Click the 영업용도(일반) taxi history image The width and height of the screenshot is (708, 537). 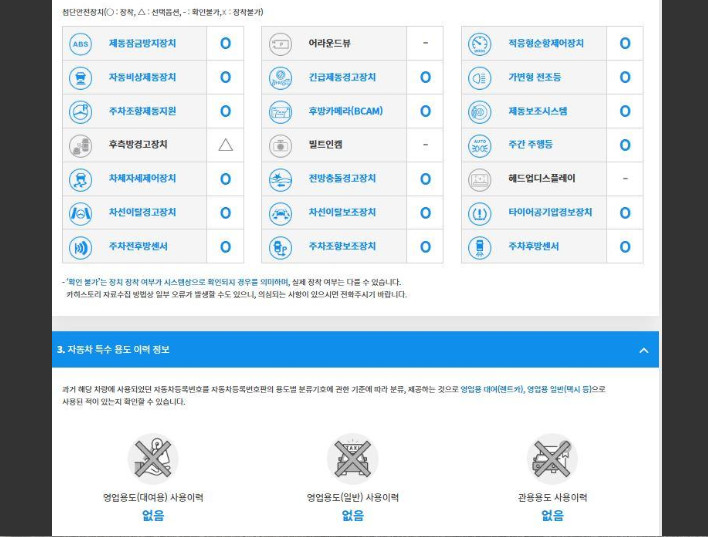tap(353, 460)
